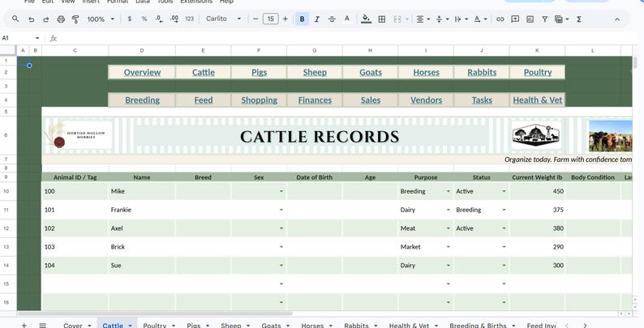Open the text wrapping options
644x328 pixels.
click(x=461, y=19)
